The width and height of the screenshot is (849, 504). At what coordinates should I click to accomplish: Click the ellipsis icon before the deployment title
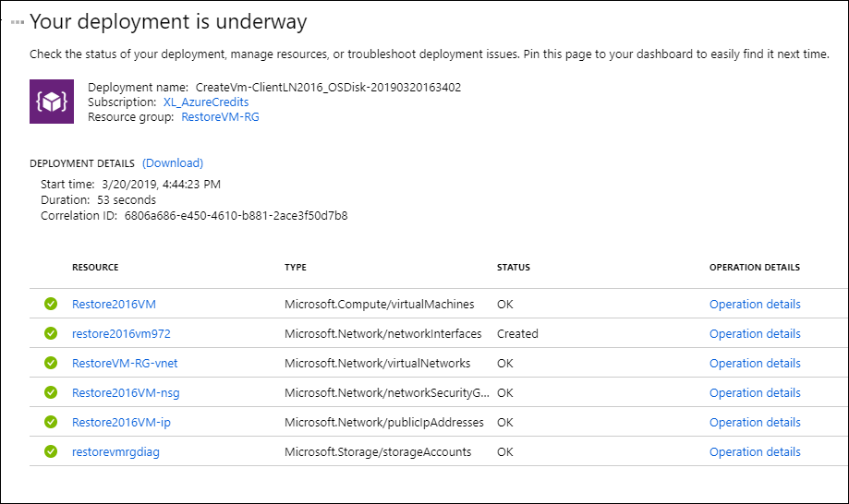coord(18,22)
